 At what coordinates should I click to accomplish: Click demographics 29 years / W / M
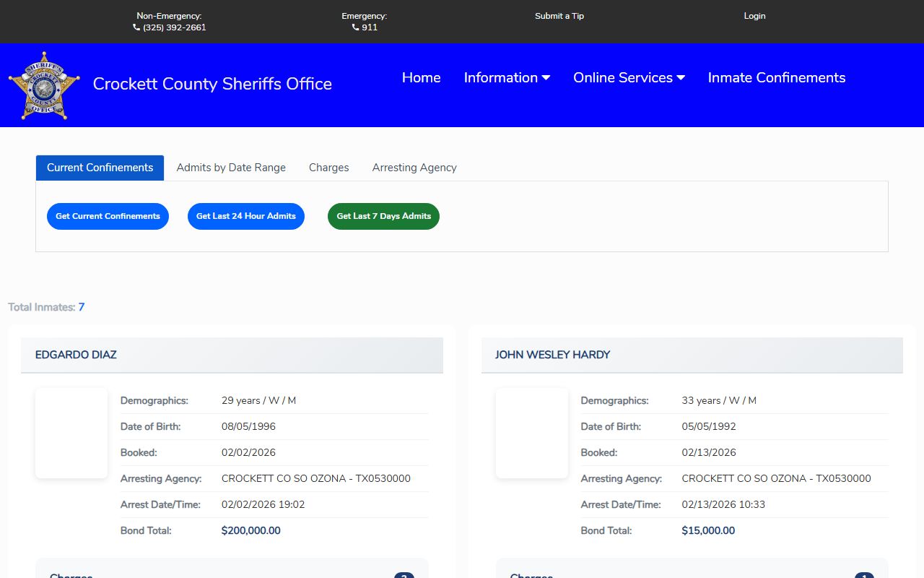point(258,400)
